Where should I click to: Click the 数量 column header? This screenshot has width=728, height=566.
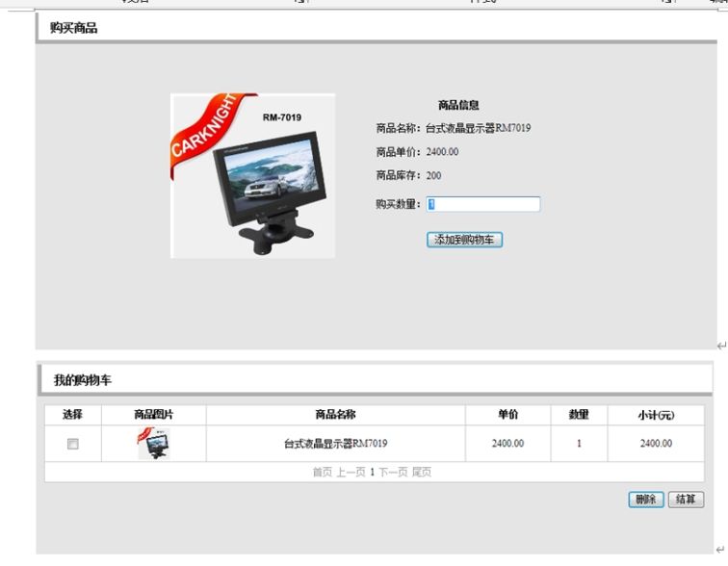[579, 414]
